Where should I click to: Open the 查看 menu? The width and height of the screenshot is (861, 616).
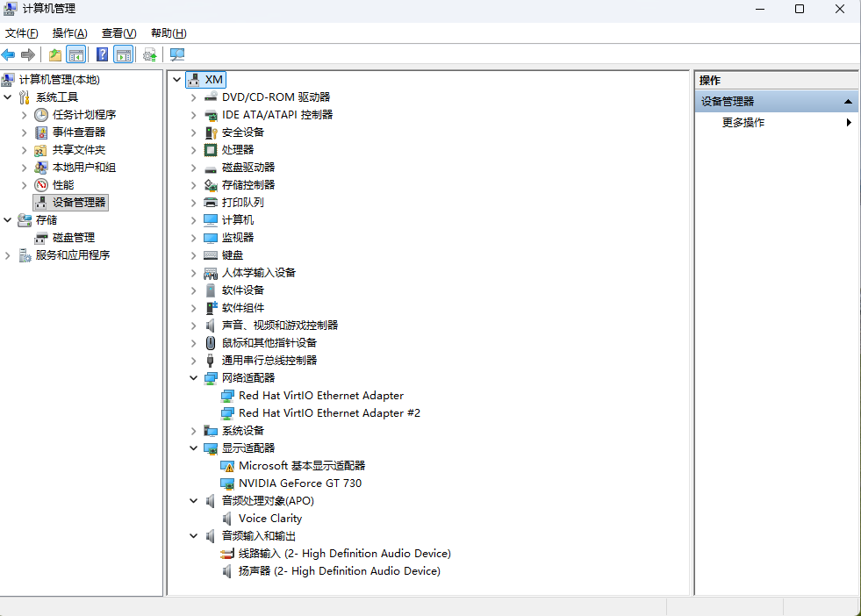click(x=119, y=32)
